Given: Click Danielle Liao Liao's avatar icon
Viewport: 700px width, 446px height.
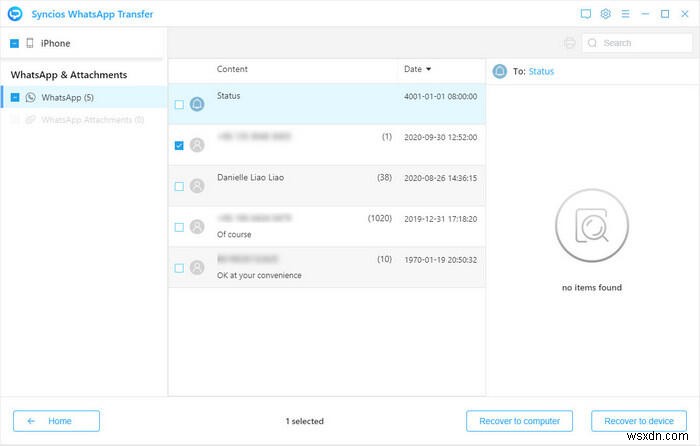Looking at the screenshot, I should 197,186.
